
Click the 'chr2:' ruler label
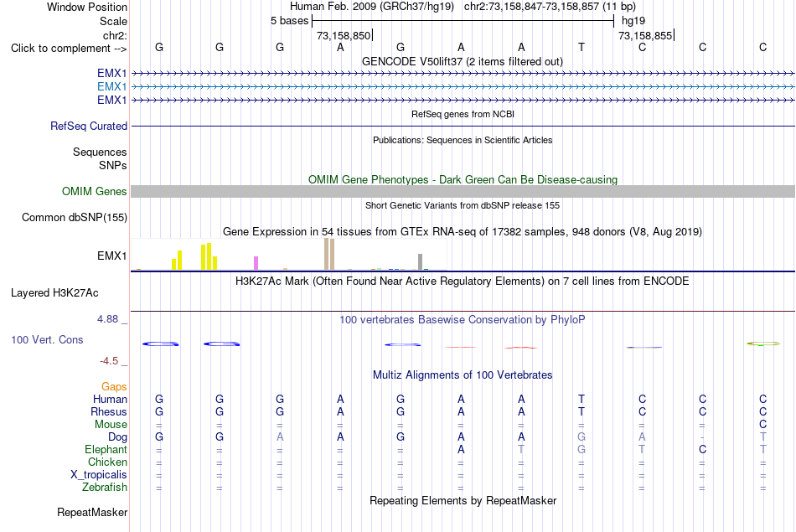(115, 35)
